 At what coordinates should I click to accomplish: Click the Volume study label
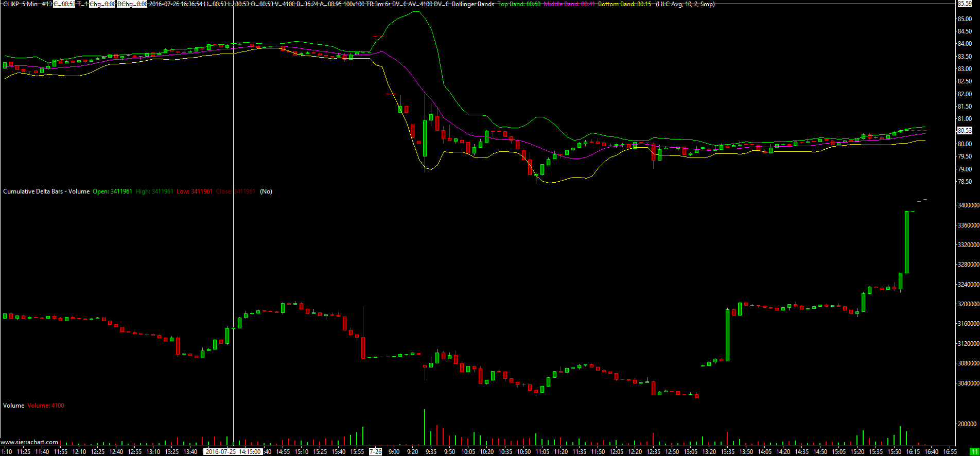click(x=14, y=406)
